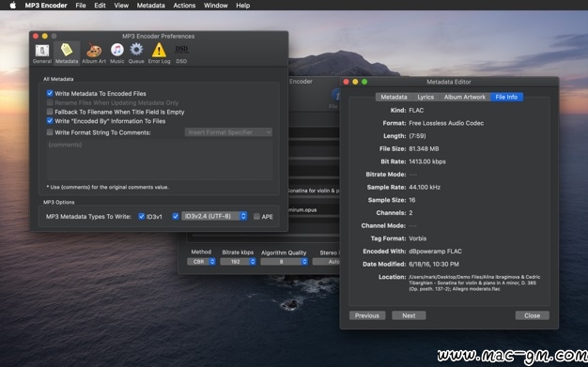Screen dimensions: 588x367
Task: Open the Apple menu
Action: [x=12, y=6]
